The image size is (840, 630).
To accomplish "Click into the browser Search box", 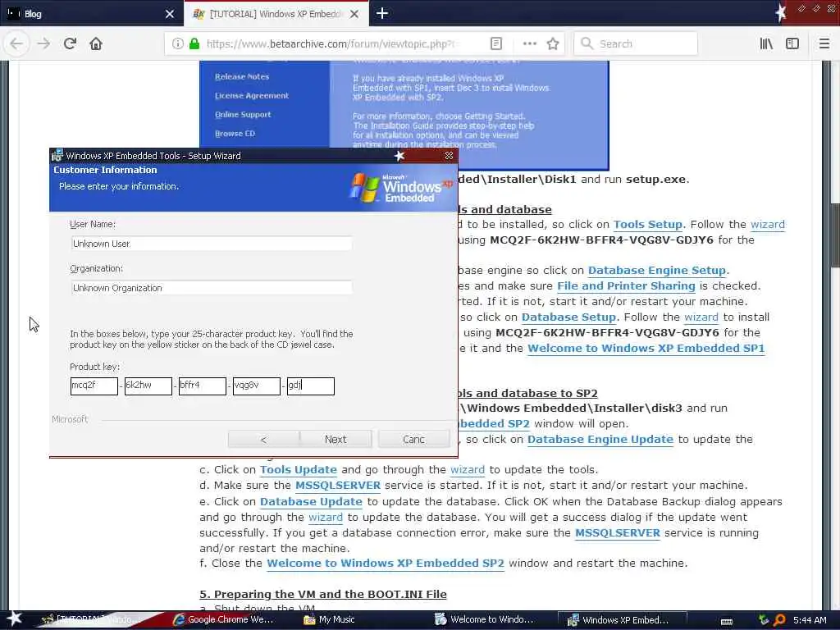I will [636, 43].
